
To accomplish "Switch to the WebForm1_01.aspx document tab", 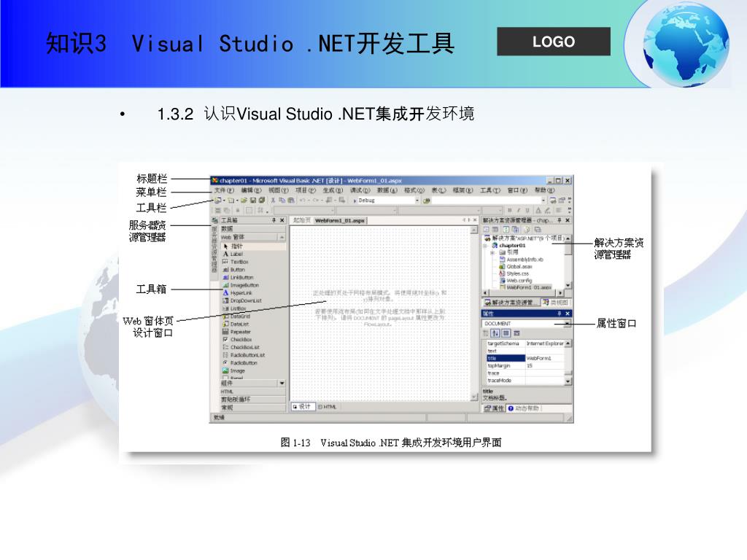I will pyautogui.click(x=340, y=220).
